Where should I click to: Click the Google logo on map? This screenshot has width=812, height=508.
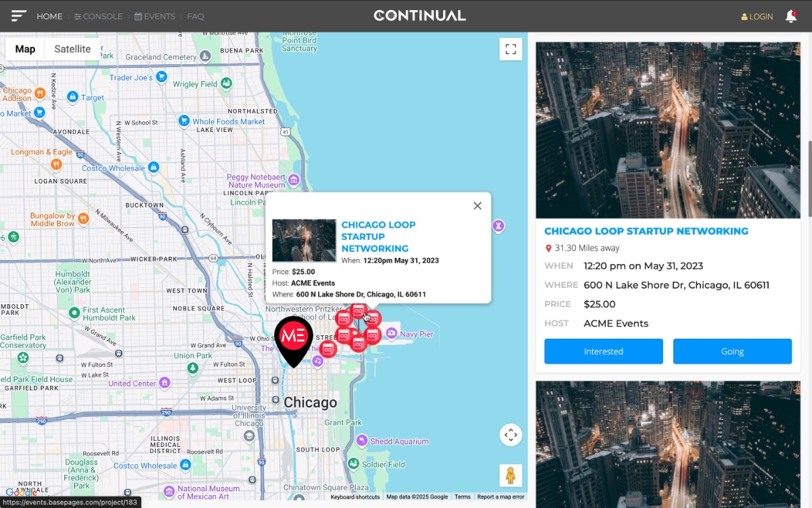(x=22, y=493)
